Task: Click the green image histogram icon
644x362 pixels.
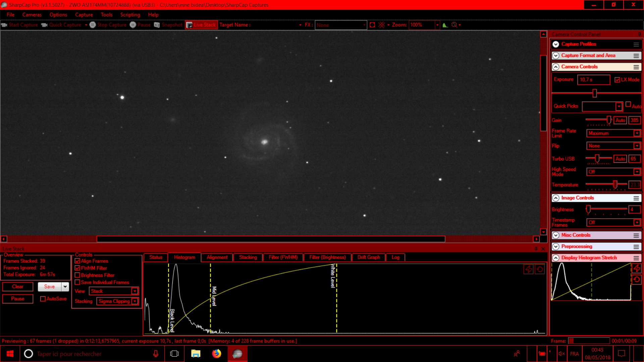Action: tap(445, 25)
